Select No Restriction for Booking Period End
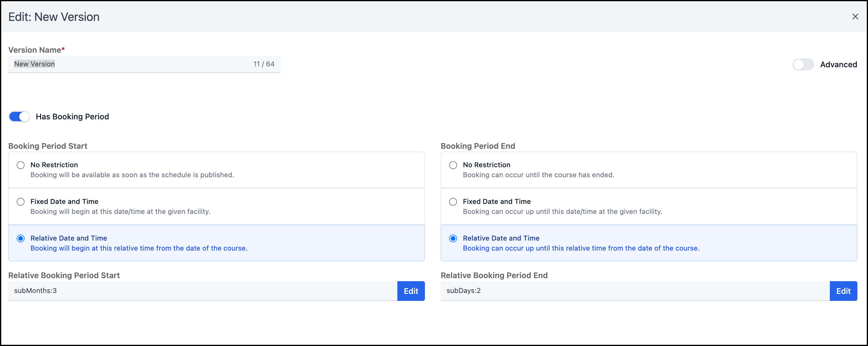The image size is (868, 346). 453,165
